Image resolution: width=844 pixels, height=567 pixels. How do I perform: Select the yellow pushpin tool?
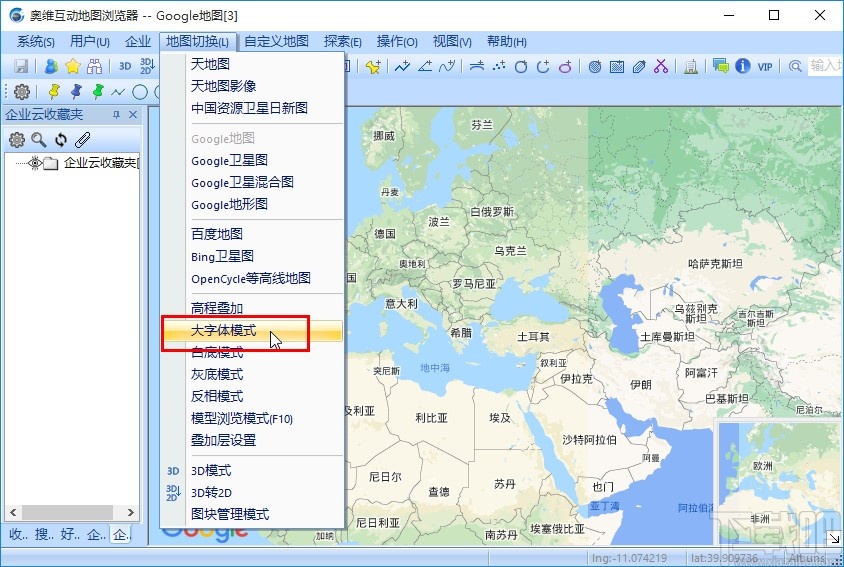click(53, 92)
